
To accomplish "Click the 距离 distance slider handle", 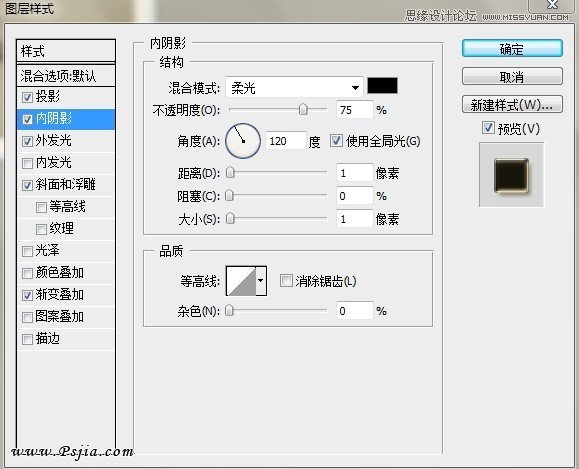I will (230, 172).
